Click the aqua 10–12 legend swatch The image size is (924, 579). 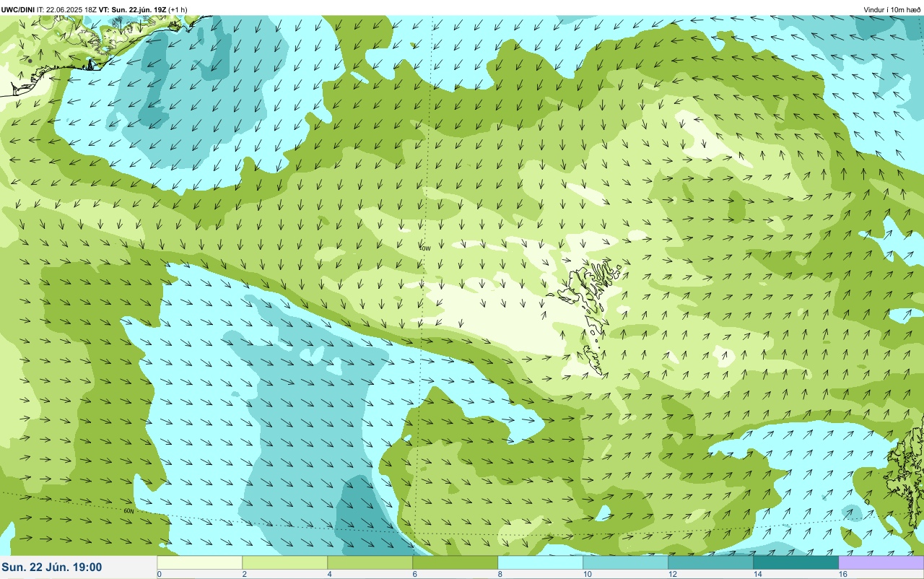(625, 562)
